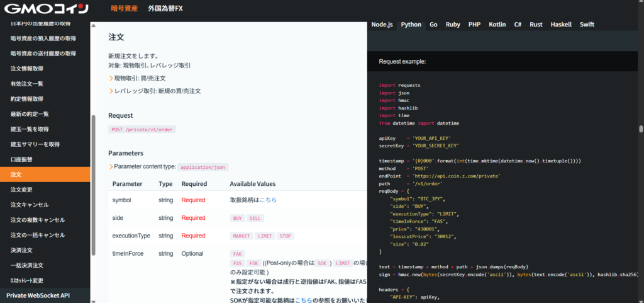Screen dimensions: 644x303
Task: Click the GMO Coin logo
Action: pyautogui.click(x=48, y=8)
